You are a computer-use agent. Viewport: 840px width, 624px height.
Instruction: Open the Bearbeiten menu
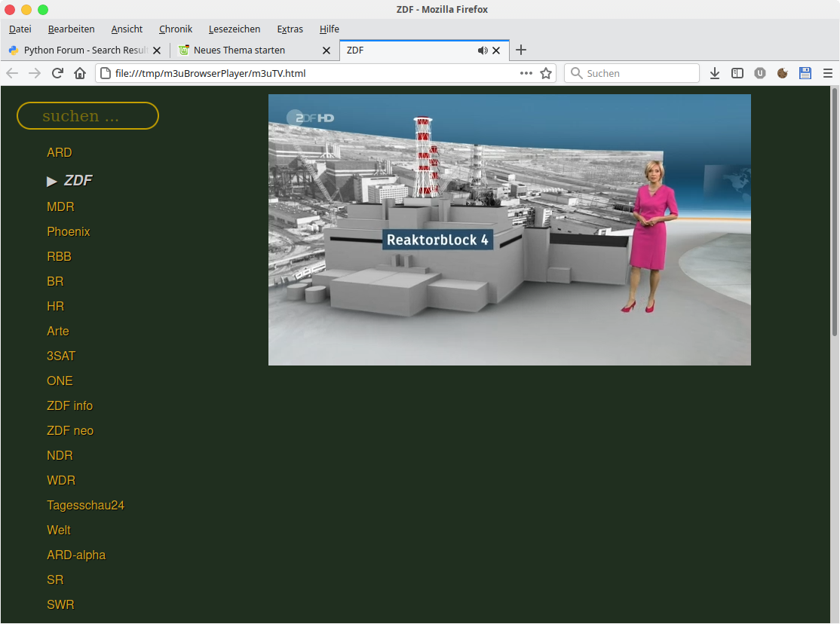pyautogui.click(x=71, y=29)
